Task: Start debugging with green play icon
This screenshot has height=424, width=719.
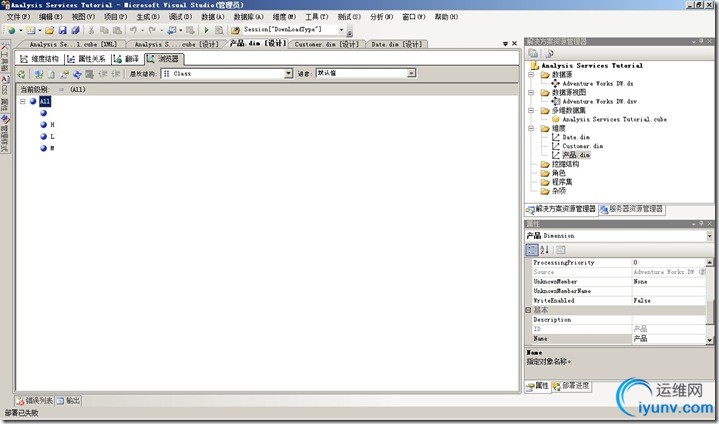Action: click(206, 30)
